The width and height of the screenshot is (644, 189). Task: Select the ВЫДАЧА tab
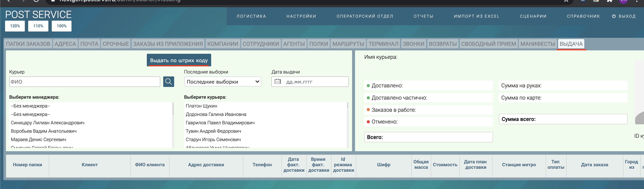(x=571, y=44)
